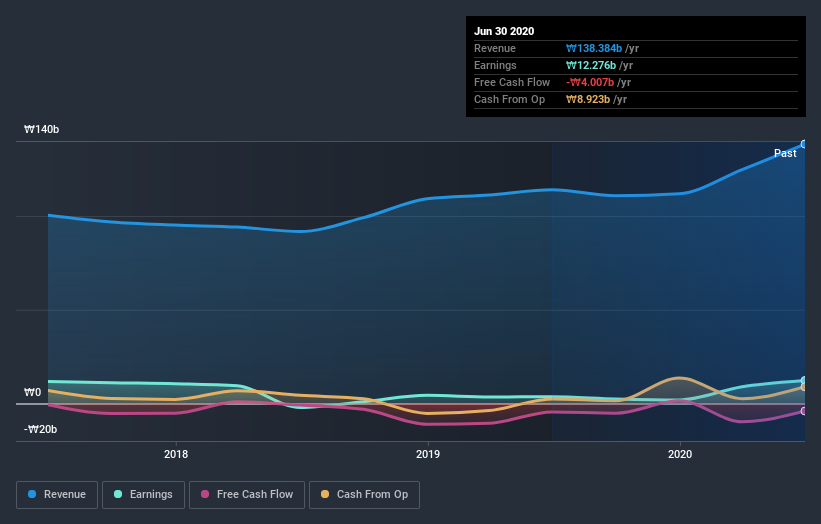Click the Free Cash Flow label in tooltip
Screen dimensions: 821x524
[x=512, y=82]
